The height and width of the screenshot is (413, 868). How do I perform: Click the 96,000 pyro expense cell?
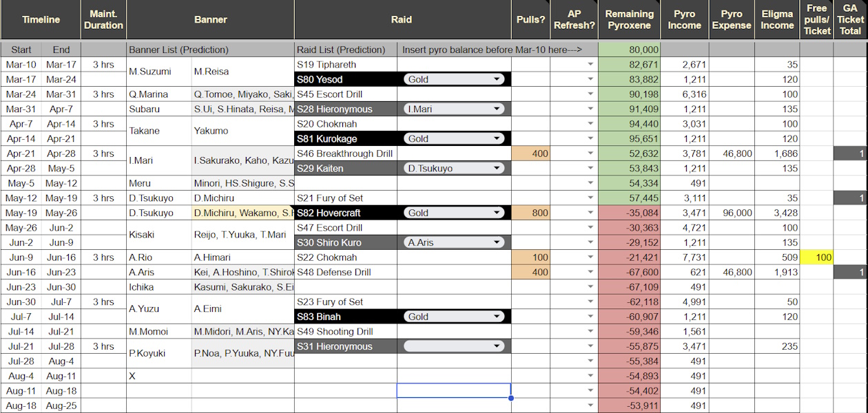tap(732, 213)
